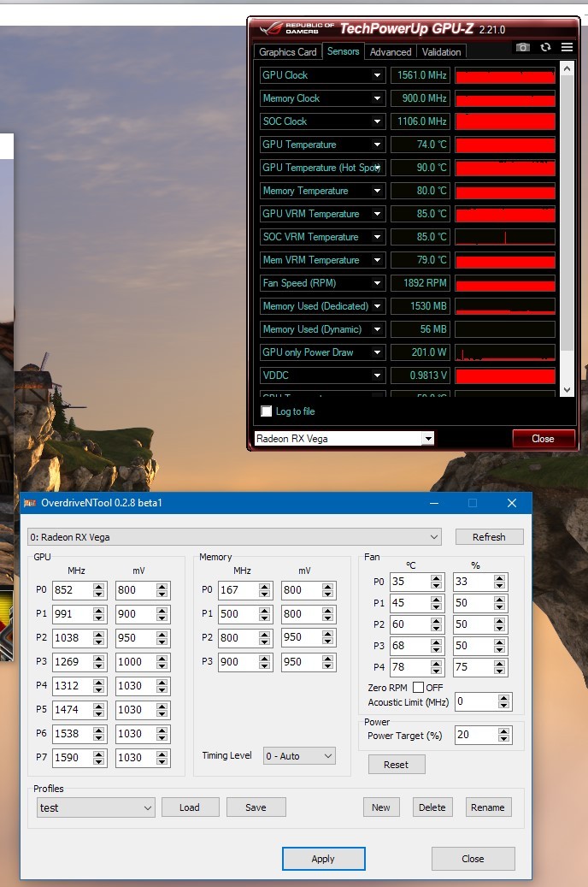
Task: Open the test profile dropdown
Action: [96, 807]
